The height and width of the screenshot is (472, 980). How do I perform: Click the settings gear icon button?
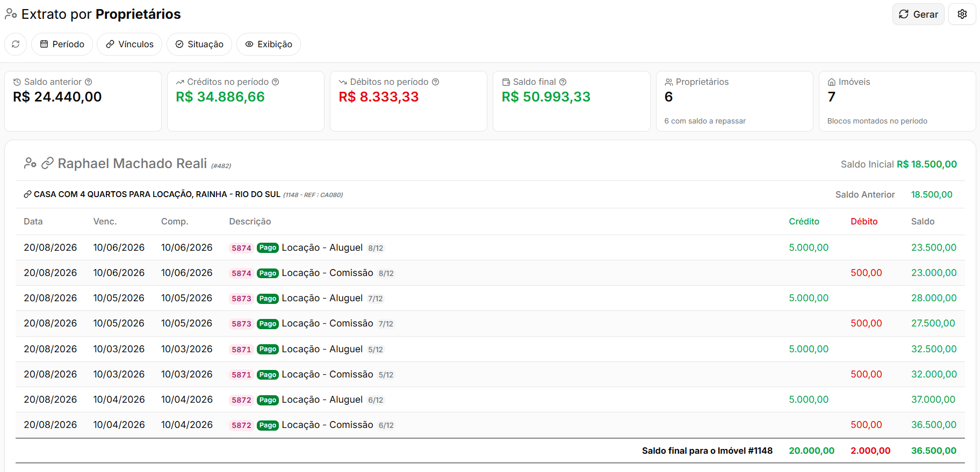click(x=962, y=14)
